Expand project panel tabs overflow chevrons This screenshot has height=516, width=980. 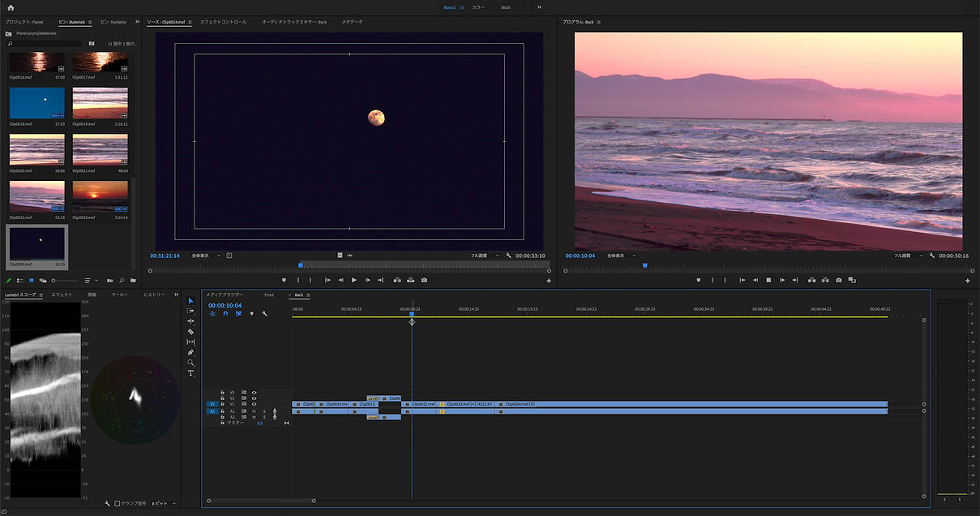[136, 22]
